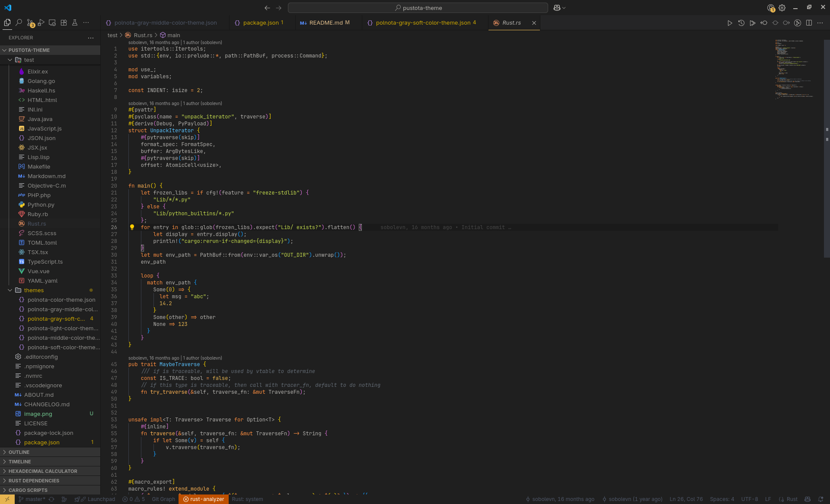This screenshot has width=830, height=504.
Task: Collapse the themes folder
Action: point(10,290)
